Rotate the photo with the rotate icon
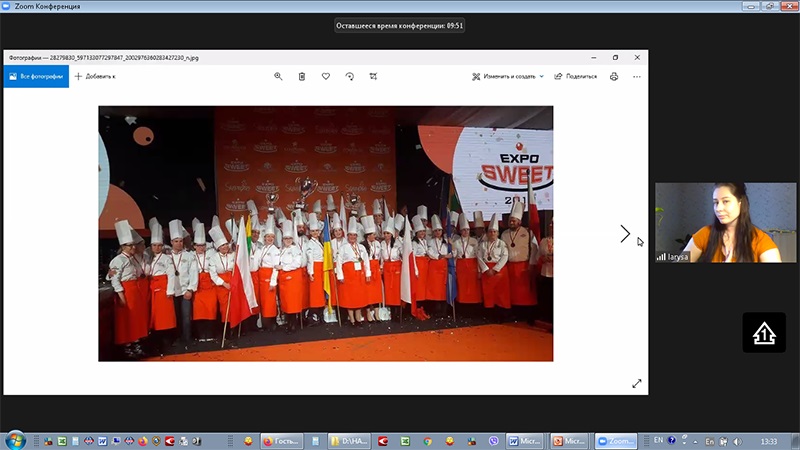The image size is (800, 450). click(x=349, y=76)
